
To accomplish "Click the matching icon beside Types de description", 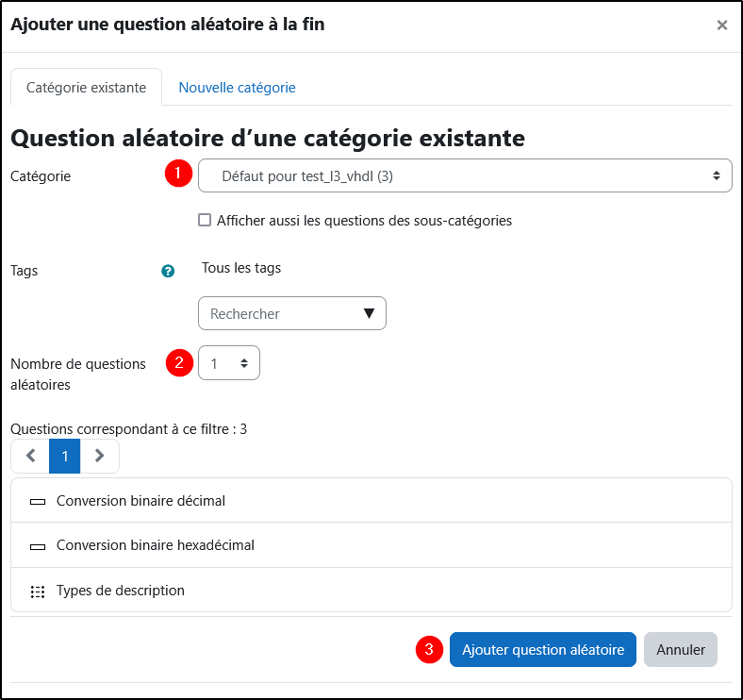I will pyautogui.click(x=38, y=592).
